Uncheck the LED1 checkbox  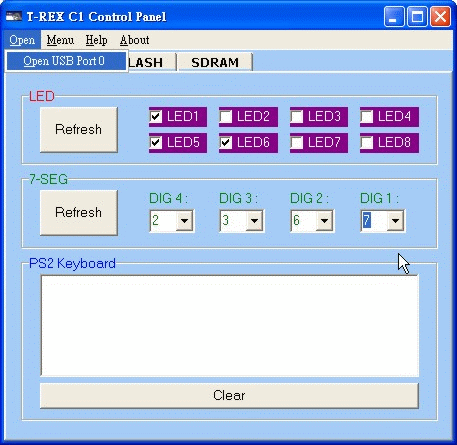tap(156, 117)
